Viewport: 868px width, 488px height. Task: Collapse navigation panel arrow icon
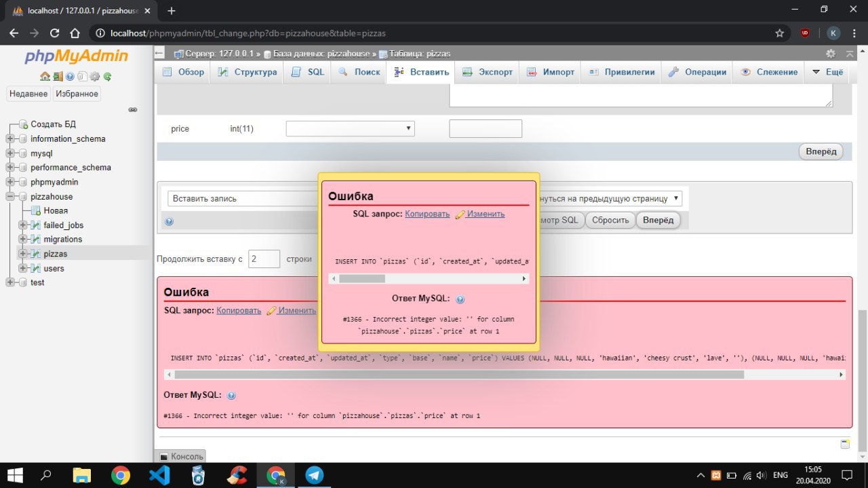(x=159, y=53)
